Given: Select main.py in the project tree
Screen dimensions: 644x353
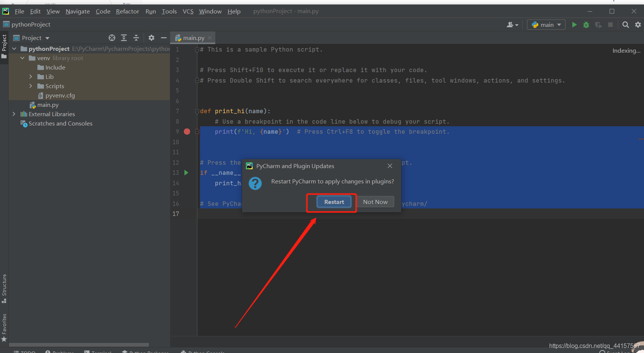Looking at the screenshot, I should (x=44, y=105).
